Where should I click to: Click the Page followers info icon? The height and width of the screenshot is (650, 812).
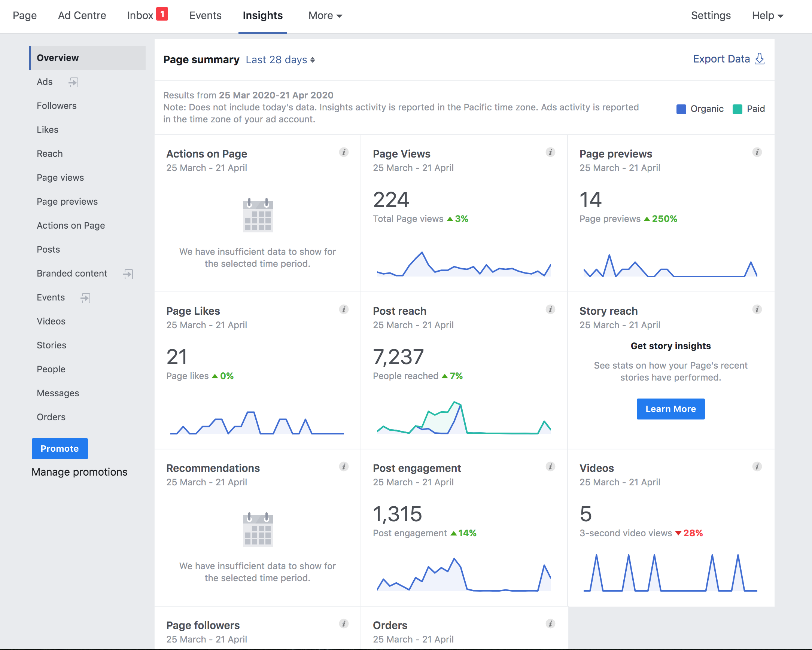343,624
